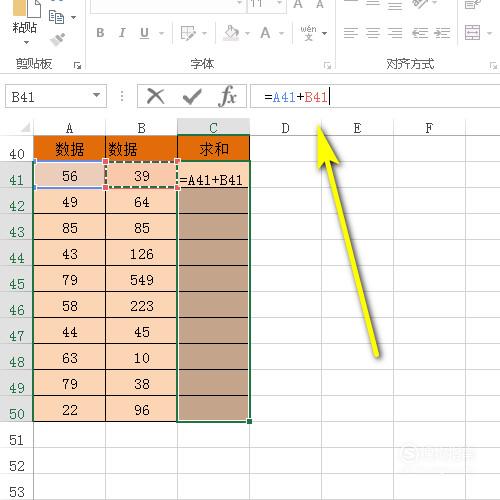Viewport: 500px width, 500px height.
Task: Toggle Underline formatting
Action: (144, 33)
